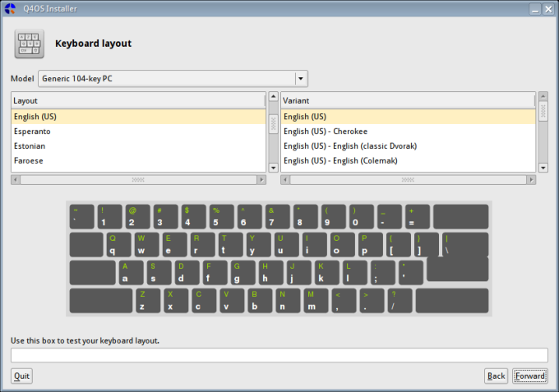Click the D key on keyboard preview
The width and height of the screenshot is (559, 392).
187,273
